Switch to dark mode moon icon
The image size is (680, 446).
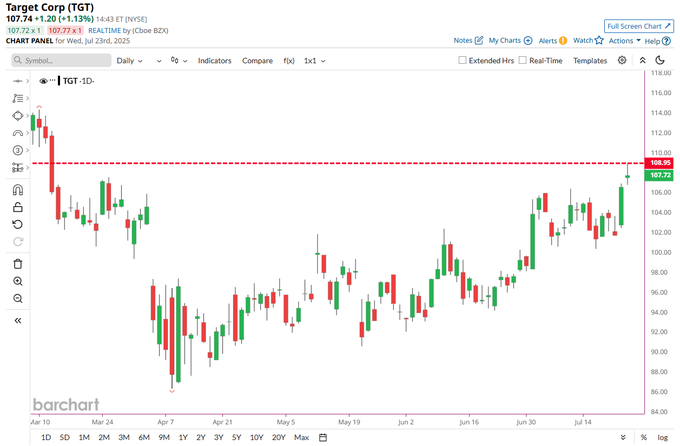(x=660, y=60)
